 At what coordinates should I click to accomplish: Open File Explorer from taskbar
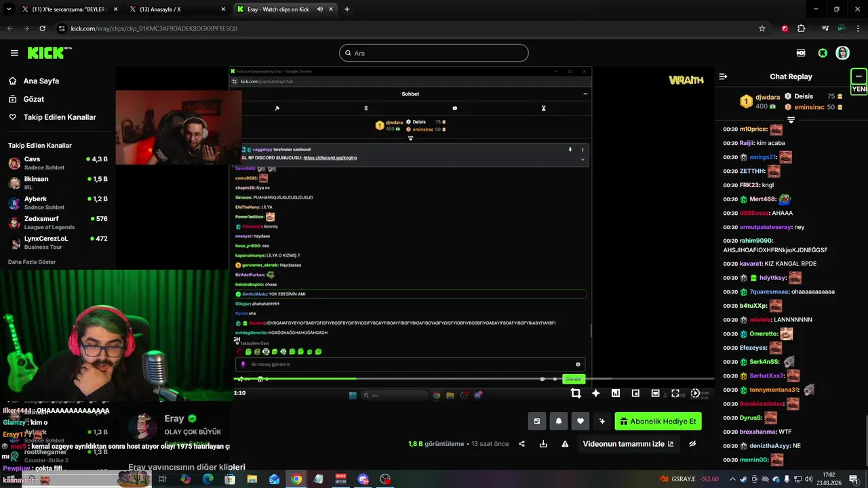tap(252, 479)
